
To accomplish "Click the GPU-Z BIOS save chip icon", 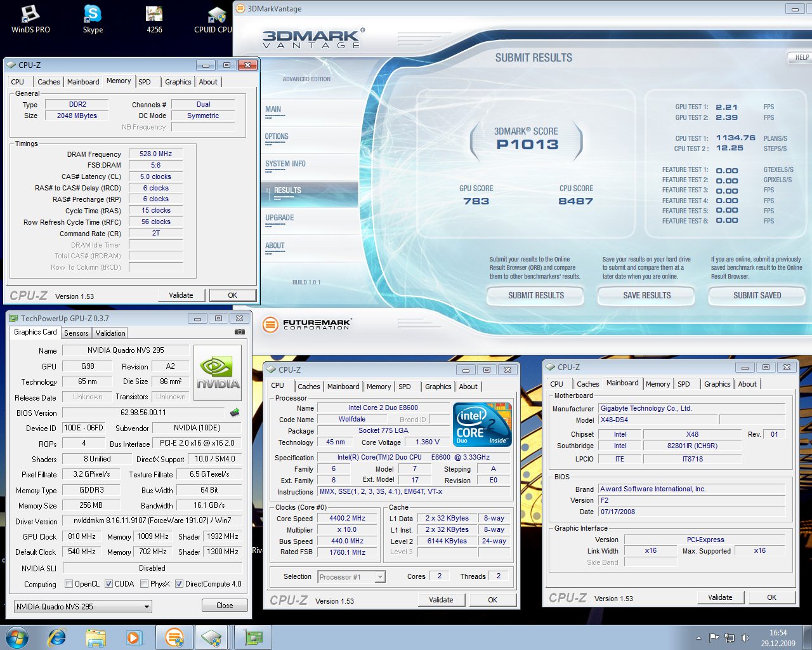I will coord(235,413).
